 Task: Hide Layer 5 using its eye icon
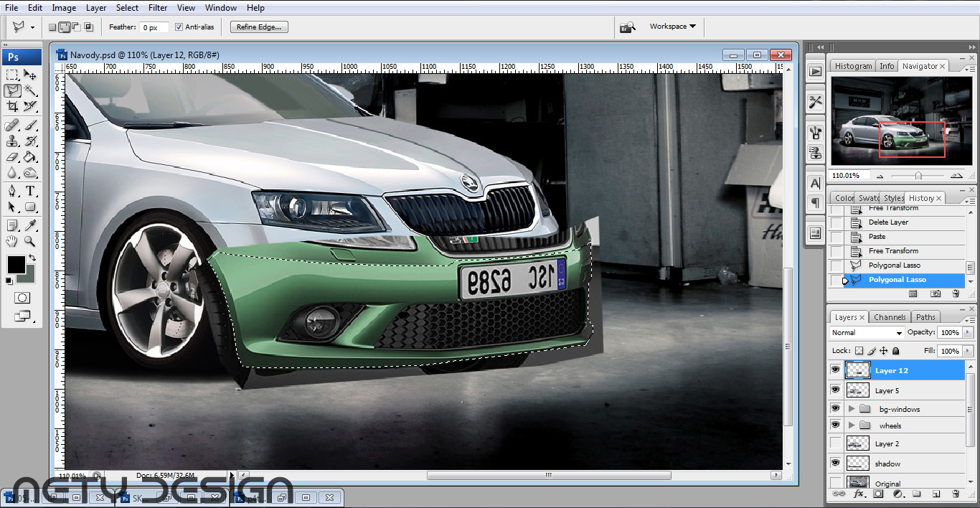[x=835, y=390]
